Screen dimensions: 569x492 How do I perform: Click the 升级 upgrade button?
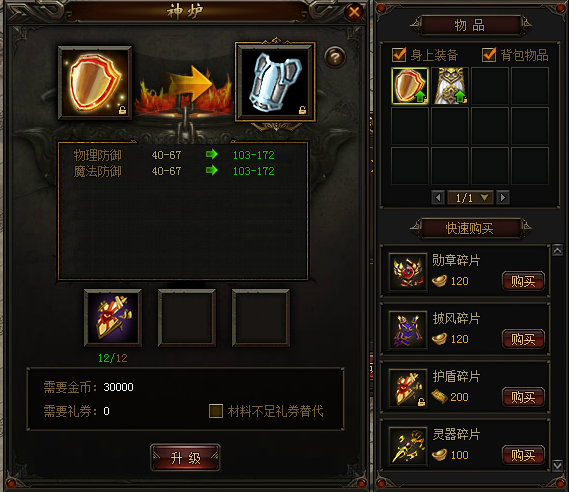pos(185,458)
